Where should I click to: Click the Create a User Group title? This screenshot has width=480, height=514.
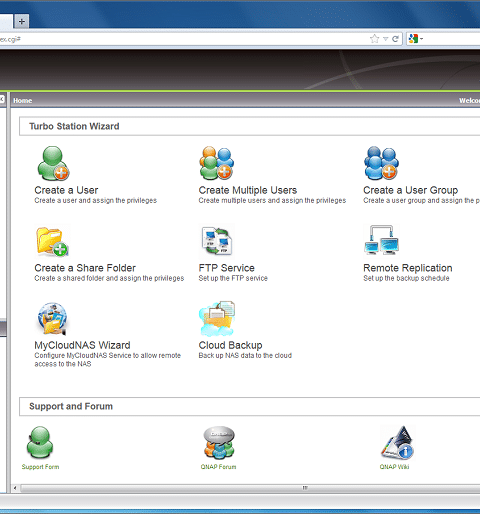pyautogui.click(x=410, y=190)
